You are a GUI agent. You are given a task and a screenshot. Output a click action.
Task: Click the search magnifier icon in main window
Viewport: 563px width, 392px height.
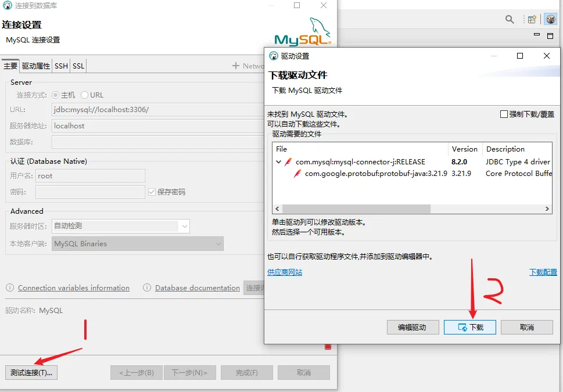point(510,19)
